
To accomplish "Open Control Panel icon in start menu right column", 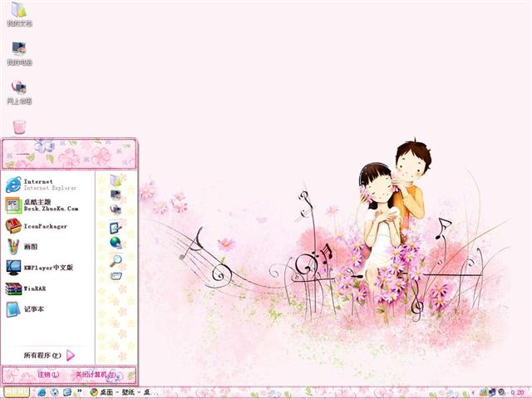I will (x=116, y=227).
